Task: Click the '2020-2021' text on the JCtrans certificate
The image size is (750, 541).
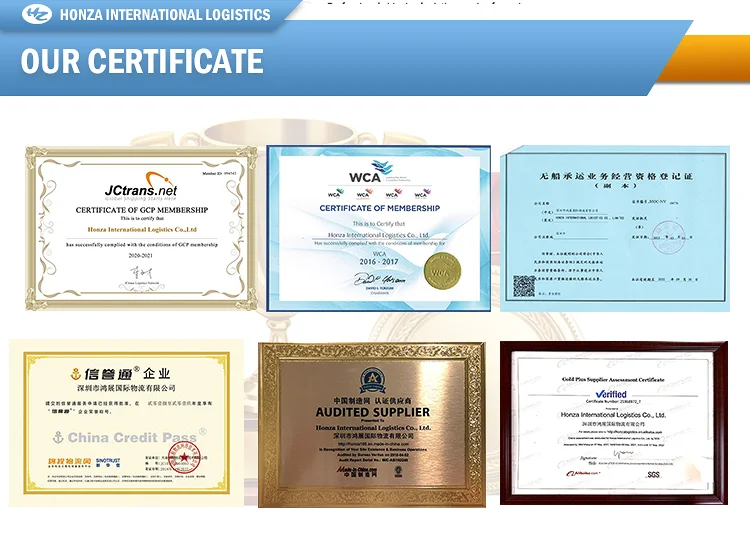Action: click(x=141, y=255)
